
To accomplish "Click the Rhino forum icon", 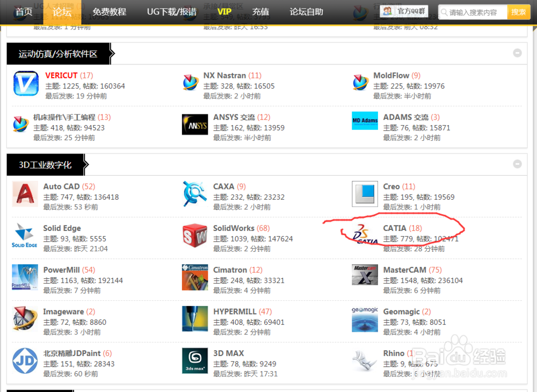I will [x=365, y=360].
